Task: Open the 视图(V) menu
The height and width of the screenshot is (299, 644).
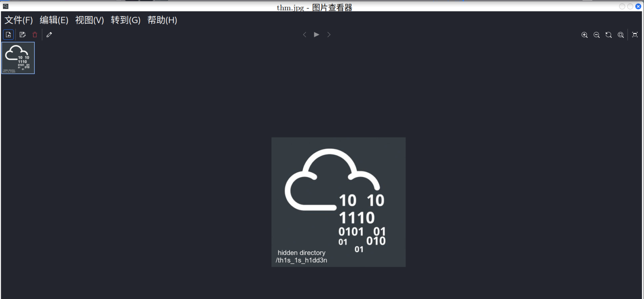Action: tap(89, 20)
